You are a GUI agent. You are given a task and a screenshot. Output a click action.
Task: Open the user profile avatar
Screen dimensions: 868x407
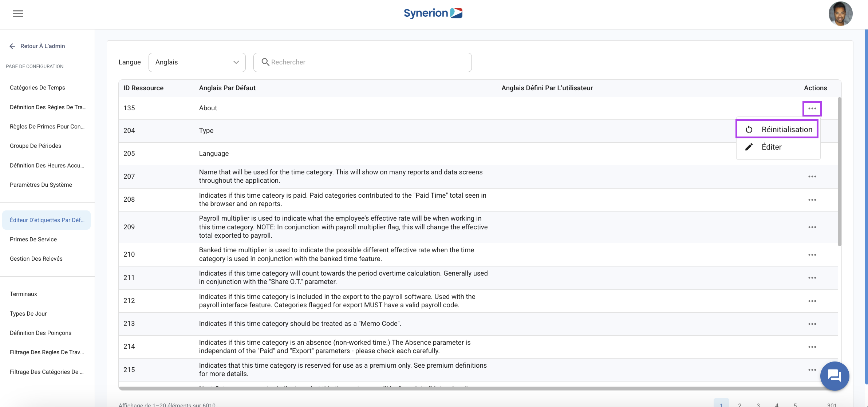840,14
